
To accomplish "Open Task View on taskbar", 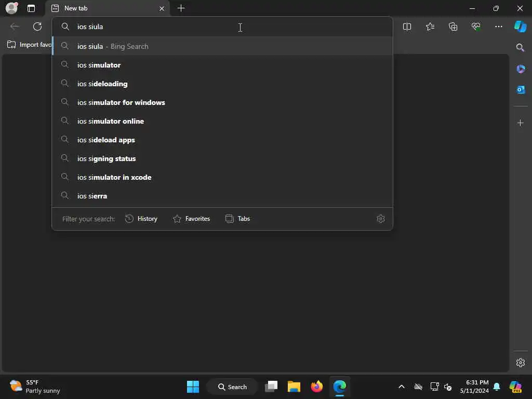I will [x=271, y=387].
